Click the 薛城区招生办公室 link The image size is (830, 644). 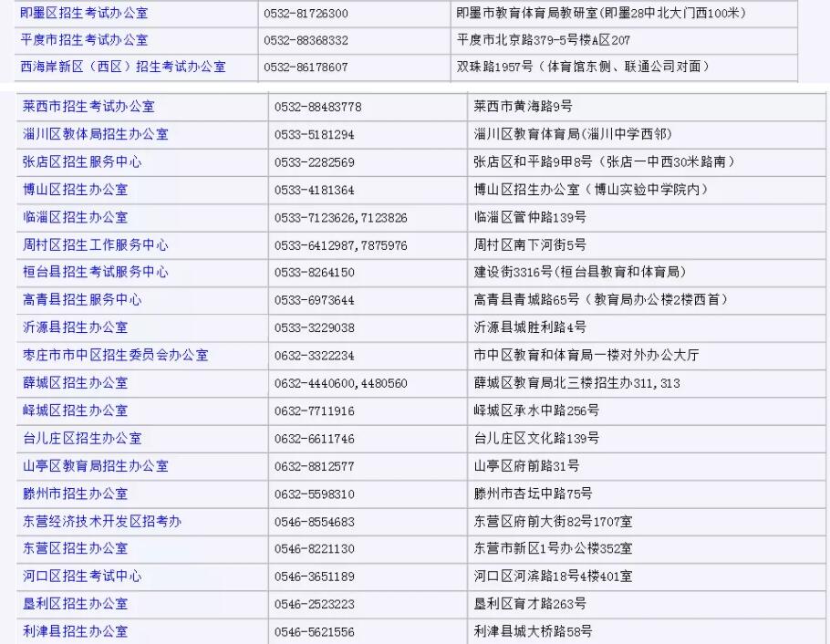(76, 382)
